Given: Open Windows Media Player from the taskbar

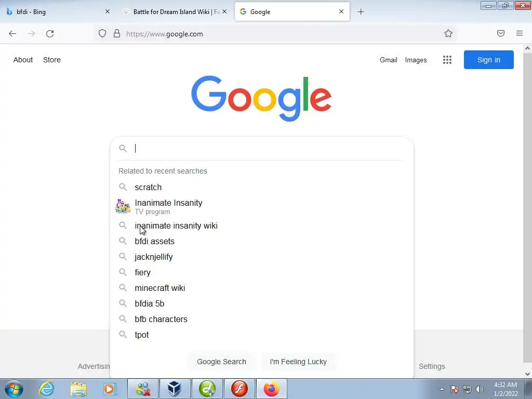Looking at the screenshot, I should [x=110, y=389].
